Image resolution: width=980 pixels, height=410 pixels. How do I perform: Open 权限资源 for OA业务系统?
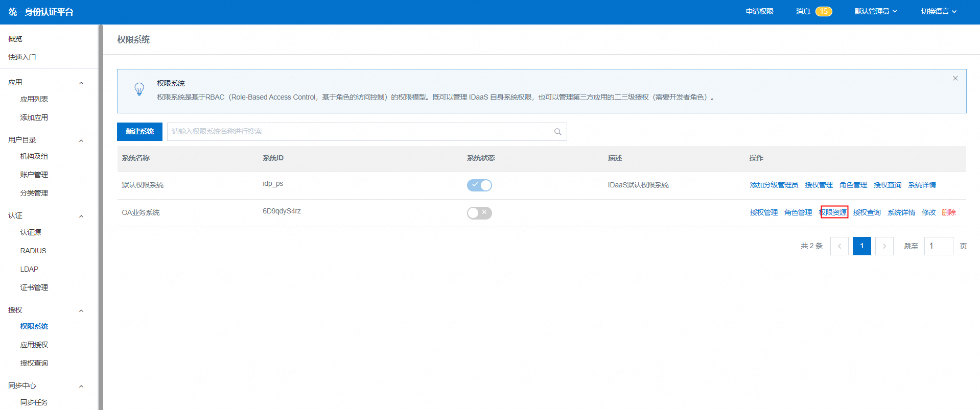coord(834,212)
